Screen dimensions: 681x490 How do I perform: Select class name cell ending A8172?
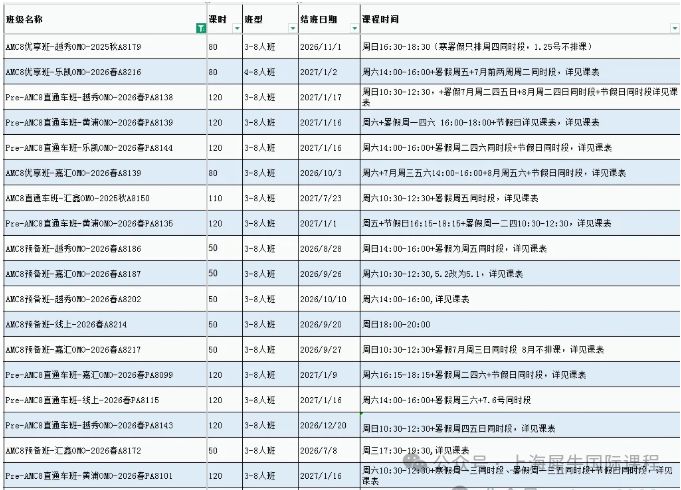(105, 450)
